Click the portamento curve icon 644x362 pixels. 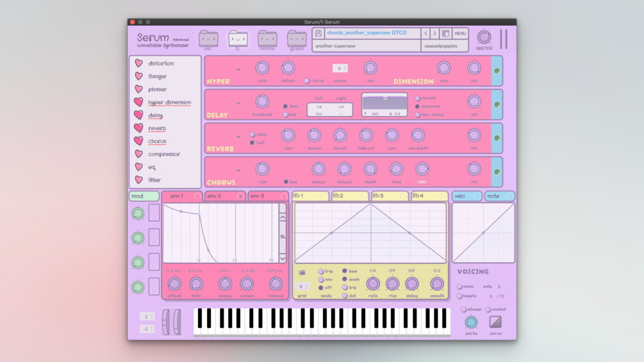pyautogui.click(x=495, y=322)
